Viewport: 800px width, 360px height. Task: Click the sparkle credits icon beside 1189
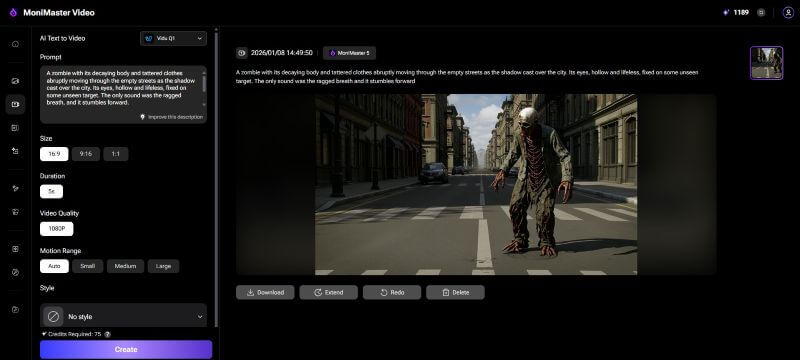tap(726, 13)
